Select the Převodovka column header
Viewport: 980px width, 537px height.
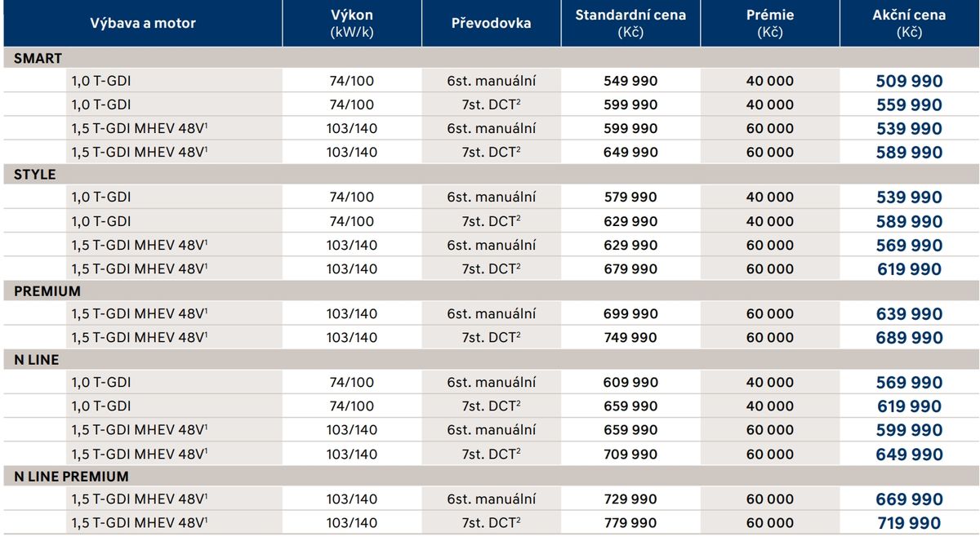491,24
